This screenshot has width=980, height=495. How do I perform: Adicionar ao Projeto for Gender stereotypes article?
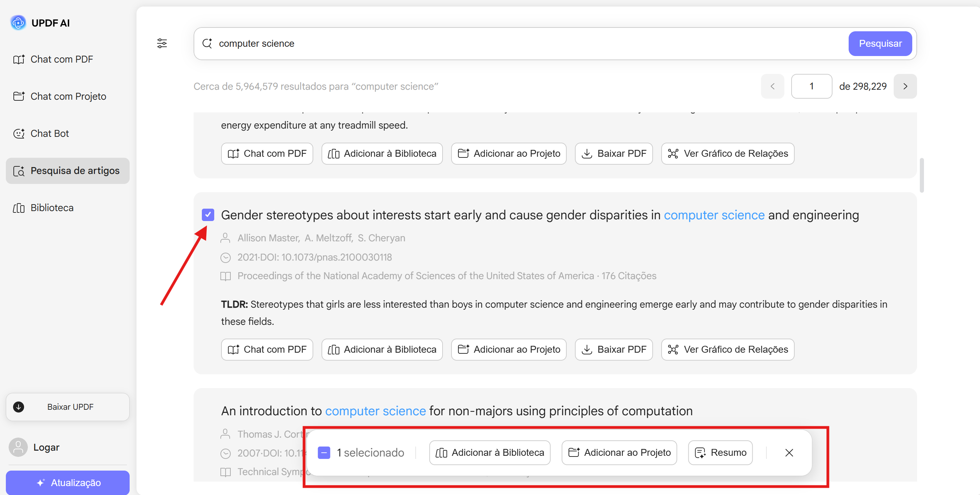pos(509,349)
